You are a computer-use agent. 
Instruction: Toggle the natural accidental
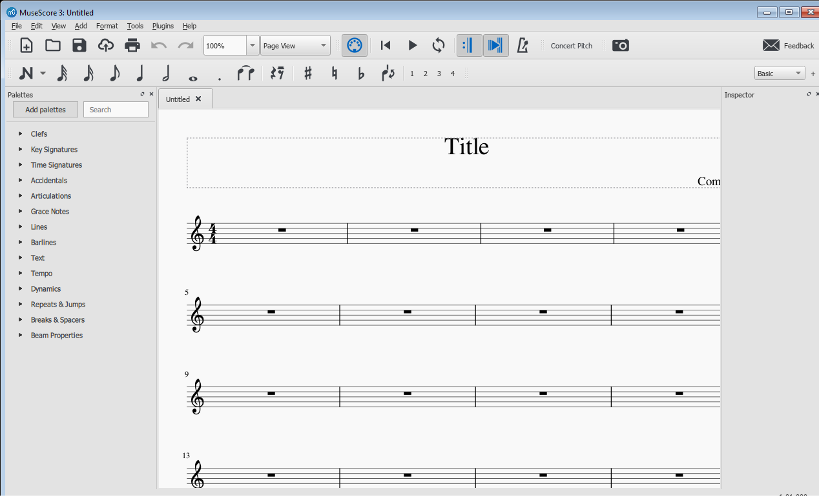(x=335, y=74)
